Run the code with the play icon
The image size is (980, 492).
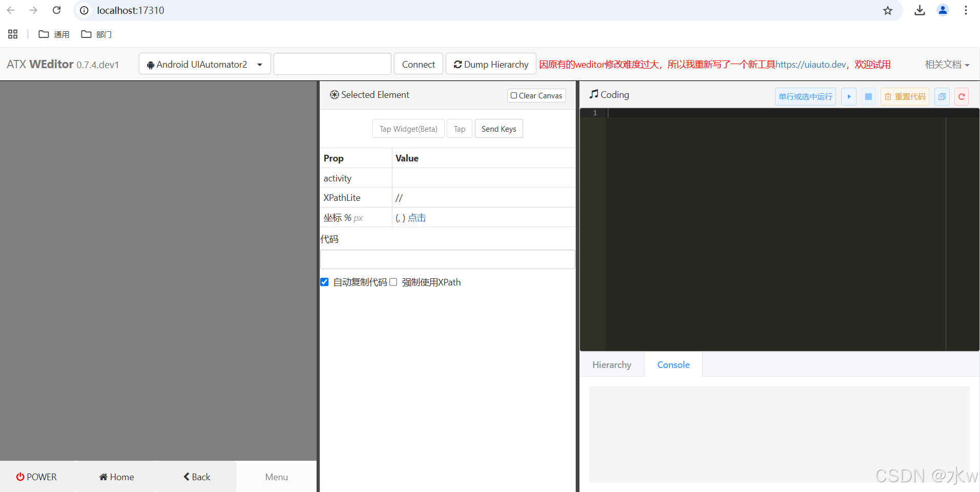848,96
